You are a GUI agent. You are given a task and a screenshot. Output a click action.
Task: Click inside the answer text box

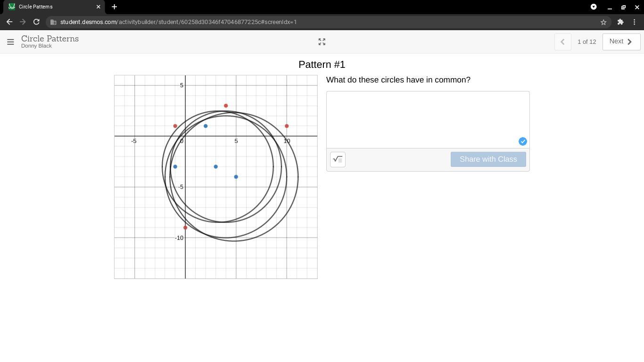(x=428, y=120)
